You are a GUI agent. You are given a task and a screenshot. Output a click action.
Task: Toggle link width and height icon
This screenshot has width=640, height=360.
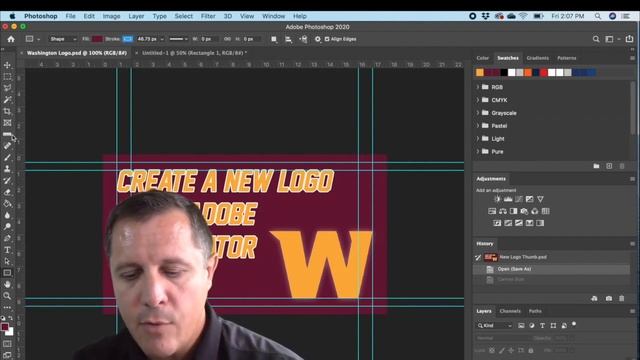tap(227, 39)
